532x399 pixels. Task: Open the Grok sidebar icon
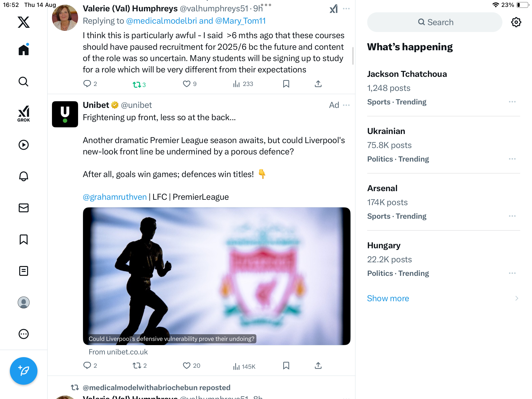(x=24, y=114)
